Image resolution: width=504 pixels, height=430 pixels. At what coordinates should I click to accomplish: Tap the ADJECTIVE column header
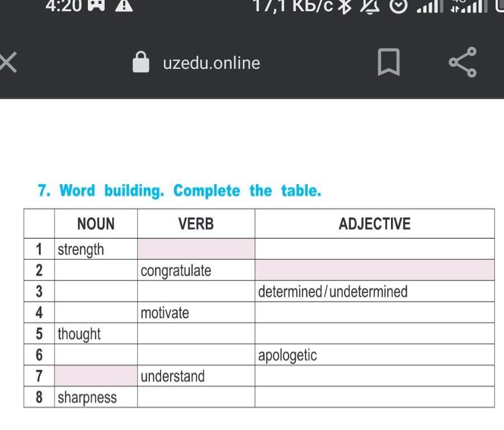[x=375, y=224]
